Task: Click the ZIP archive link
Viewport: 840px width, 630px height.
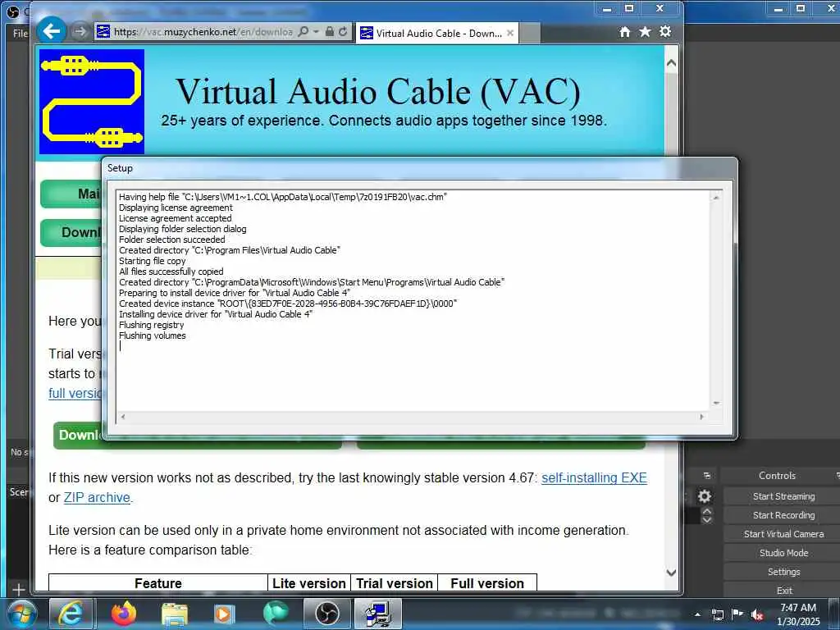Action: click(97, 497)
